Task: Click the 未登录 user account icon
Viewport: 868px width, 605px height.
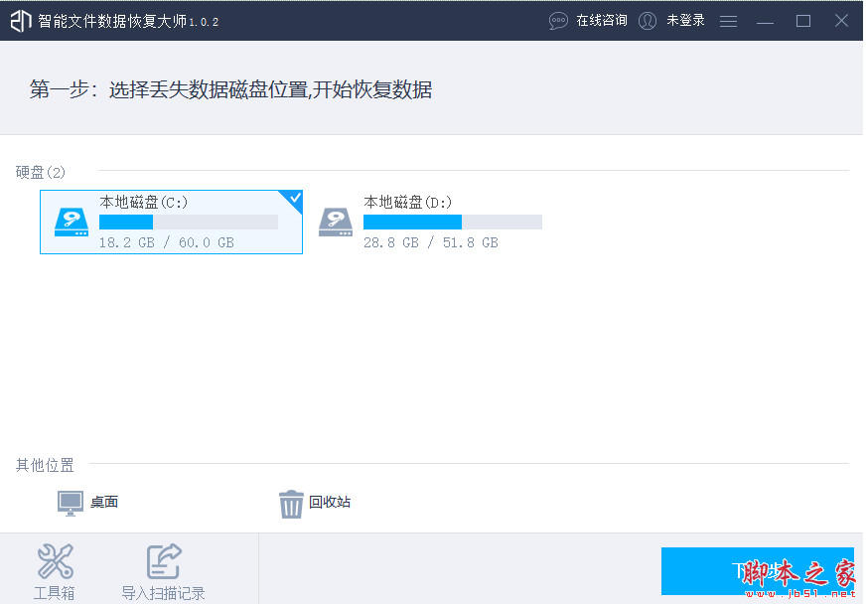Action: (648, 20)
